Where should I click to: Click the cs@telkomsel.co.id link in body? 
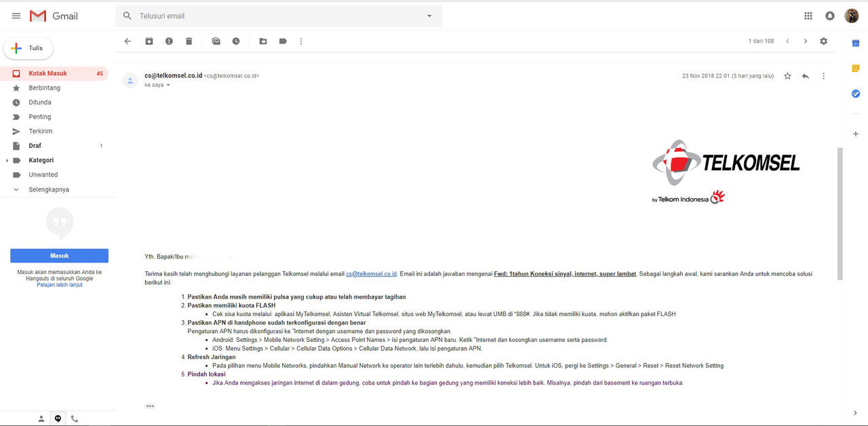point(372,274)
